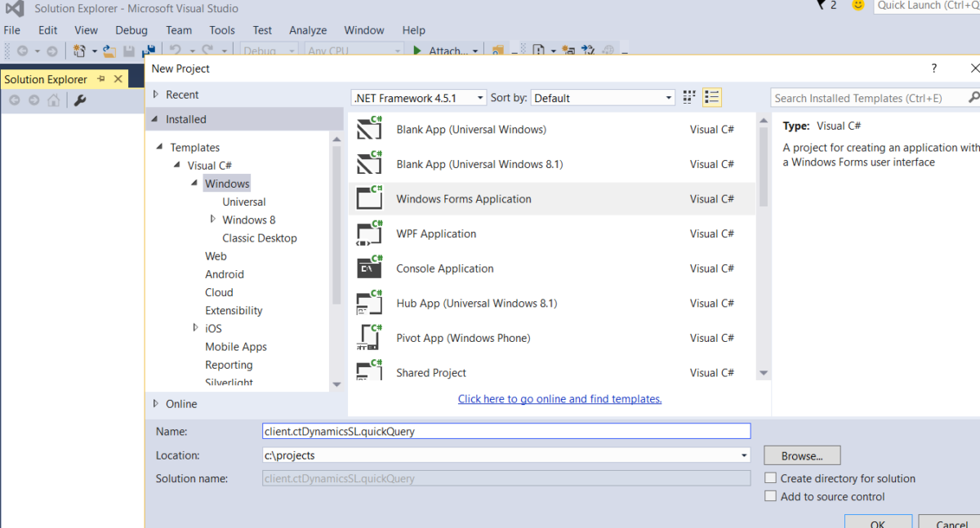Select WPF Application template
The width and height of the screenshot is (980, 528).
(x=552, y=233)
